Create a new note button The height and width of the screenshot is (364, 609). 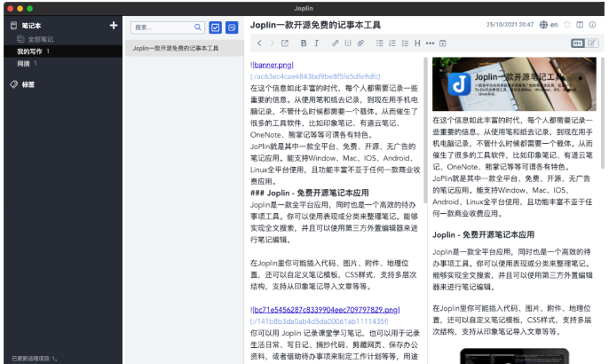pyautogui.click(x=232, y=28)
